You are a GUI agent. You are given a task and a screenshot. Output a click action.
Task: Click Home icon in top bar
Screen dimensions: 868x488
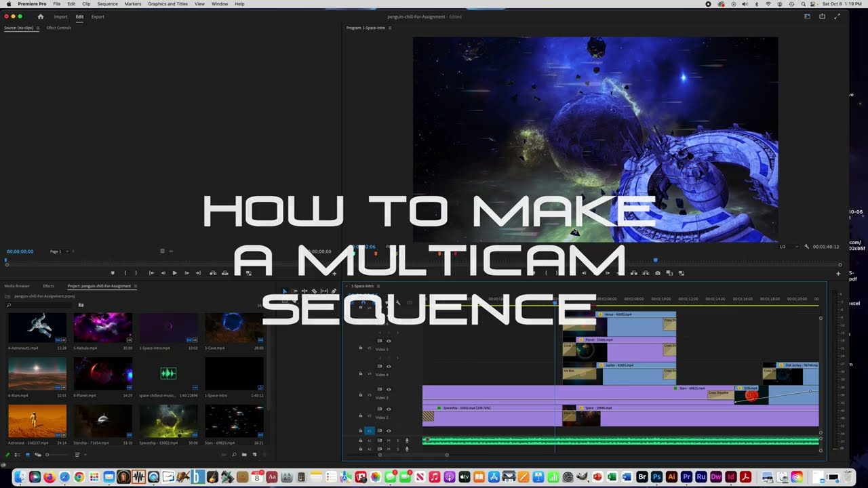41,16
